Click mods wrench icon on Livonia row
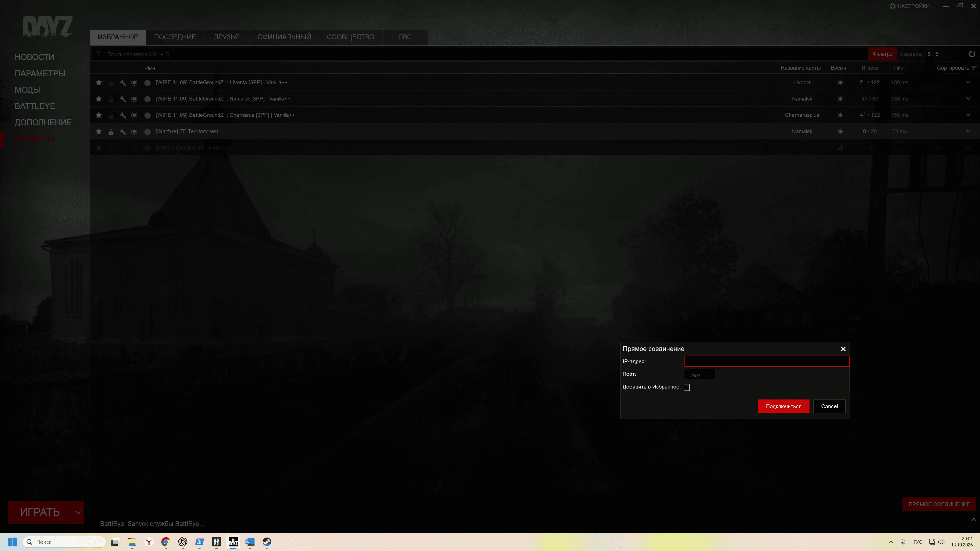Screen dimensions: 980x551 pos(122,82)
